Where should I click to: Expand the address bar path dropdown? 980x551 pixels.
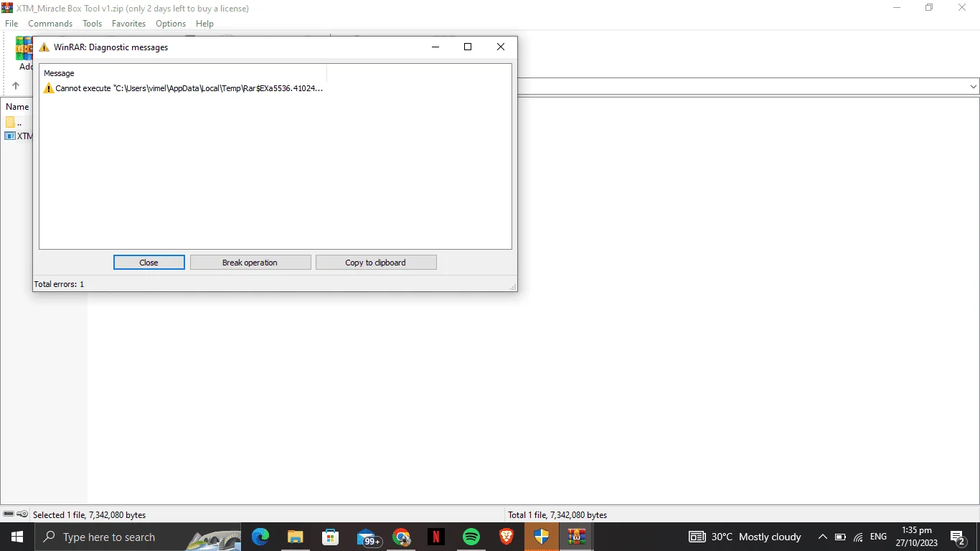[x=973, y=86]
